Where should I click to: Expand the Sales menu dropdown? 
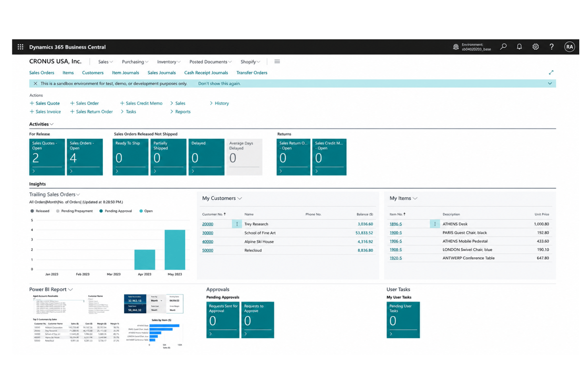(x=106, y=62)
